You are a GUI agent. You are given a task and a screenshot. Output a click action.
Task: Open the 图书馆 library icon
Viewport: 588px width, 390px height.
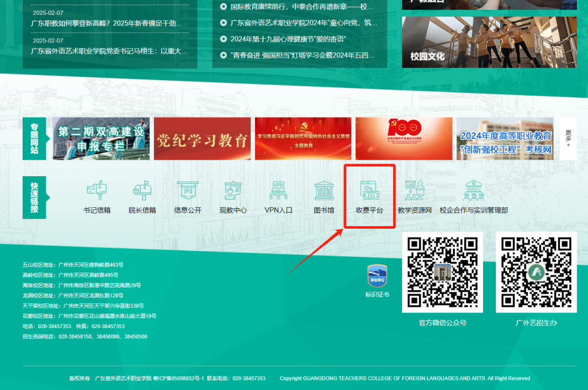324,191
